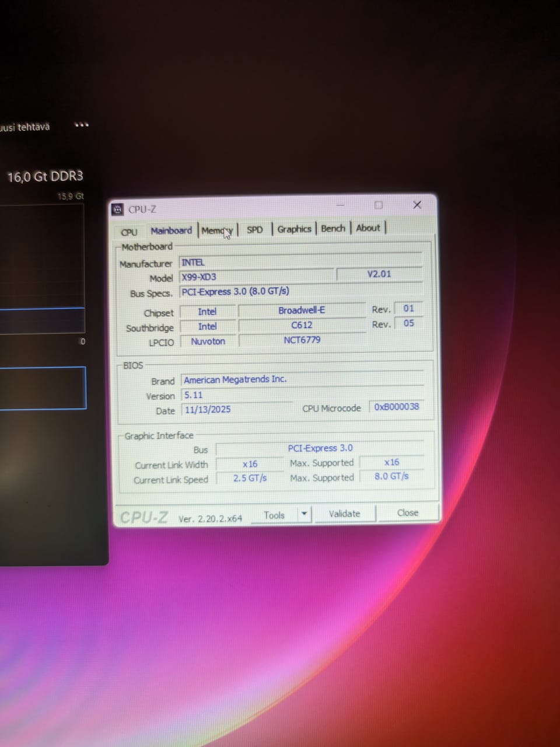560x747 pixels.
Task: Select the Model value X99-XD3
Action: (x=257, y=276)
